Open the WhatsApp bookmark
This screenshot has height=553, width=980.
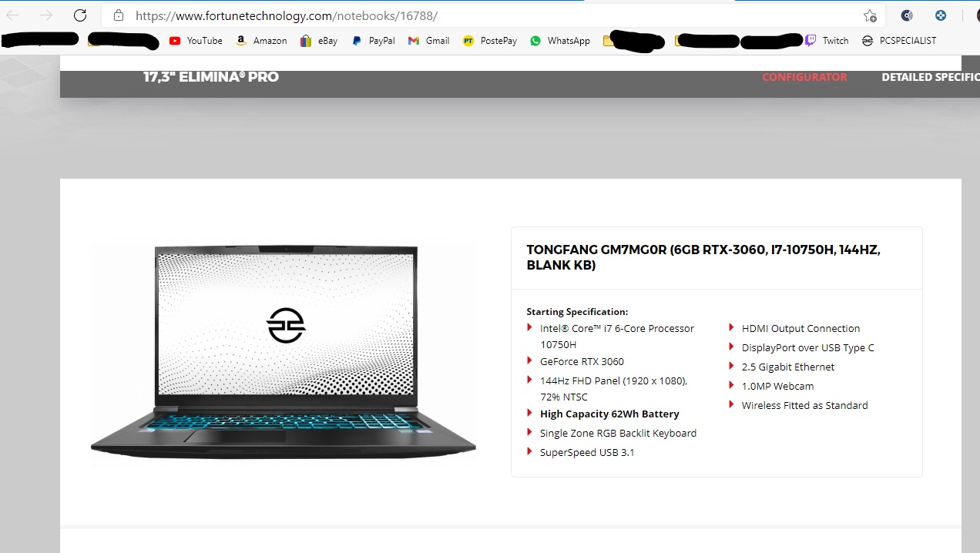point(560,41)
